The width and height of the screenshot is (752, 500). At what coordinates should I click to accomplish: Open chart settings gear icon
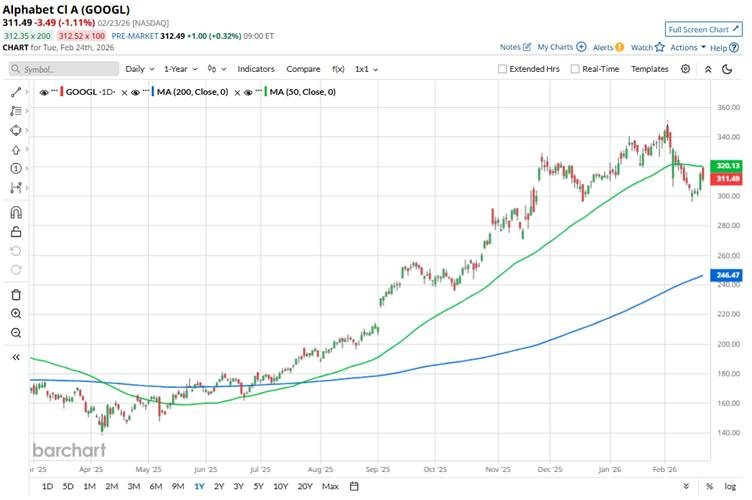click(685, 69)
